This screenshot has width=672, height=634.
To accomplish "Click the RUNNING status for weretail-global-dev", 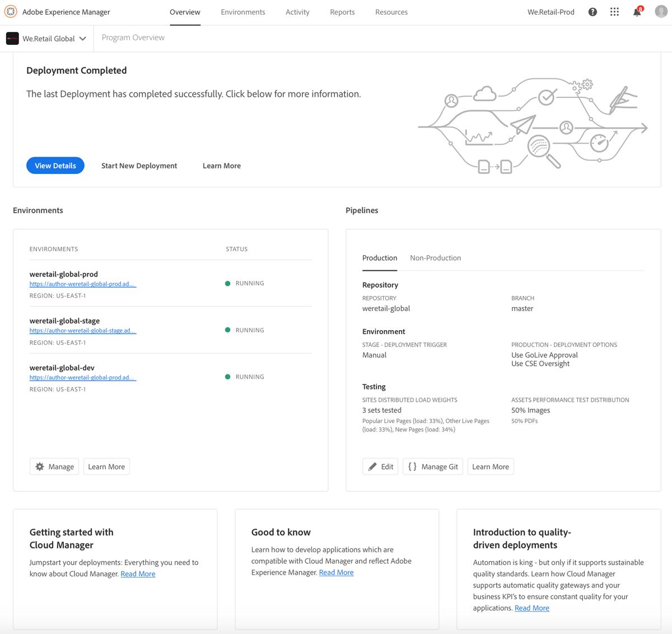I will 250,377.
